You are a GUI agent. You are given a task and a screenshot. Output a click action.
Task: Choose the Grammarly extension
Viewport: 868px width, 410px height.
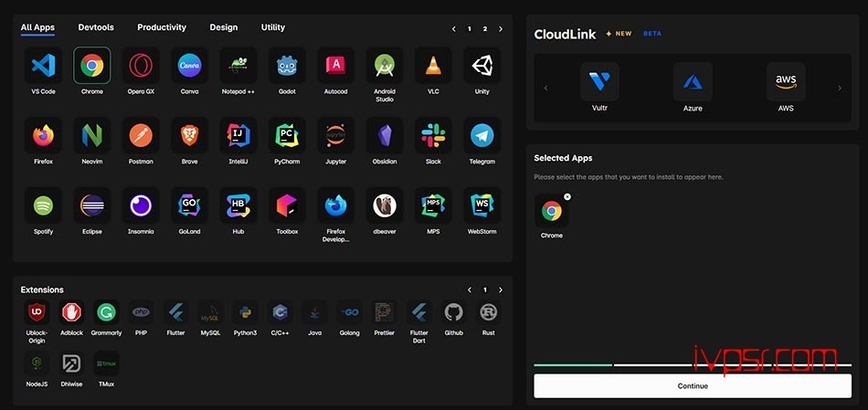106,312
